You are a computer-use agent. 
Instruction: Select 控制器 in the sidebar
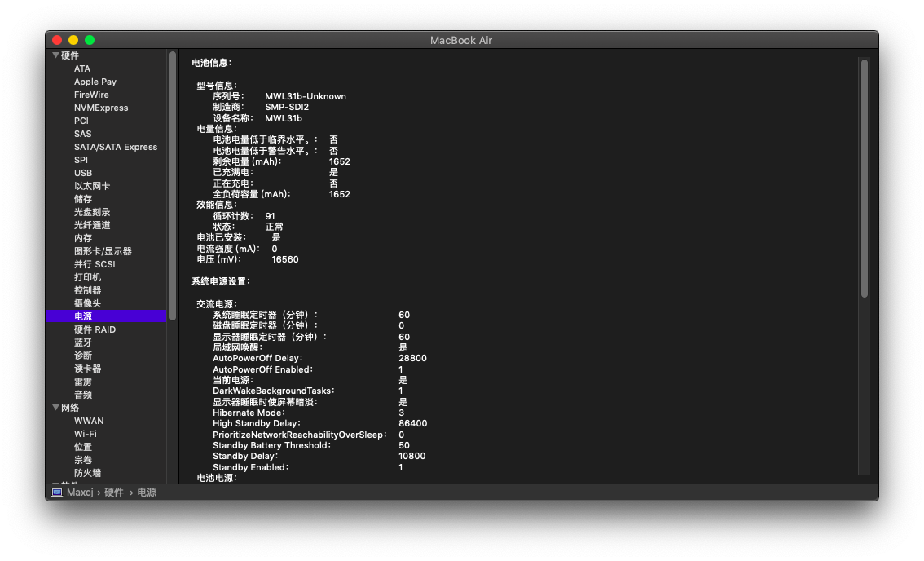87,290
